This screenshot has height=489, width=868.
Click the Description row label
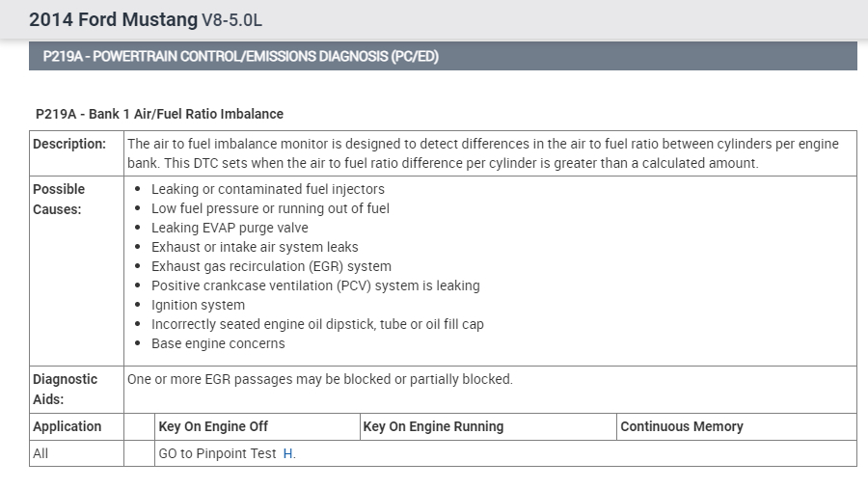69,144
